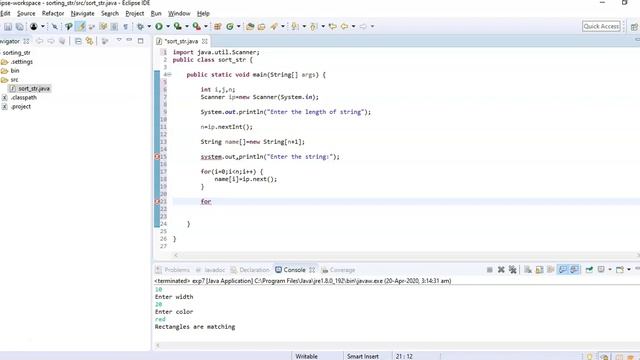Click the 'for' keyword on line 21
This screenshot has width=640, height=360.
click(x=206, y=201)
